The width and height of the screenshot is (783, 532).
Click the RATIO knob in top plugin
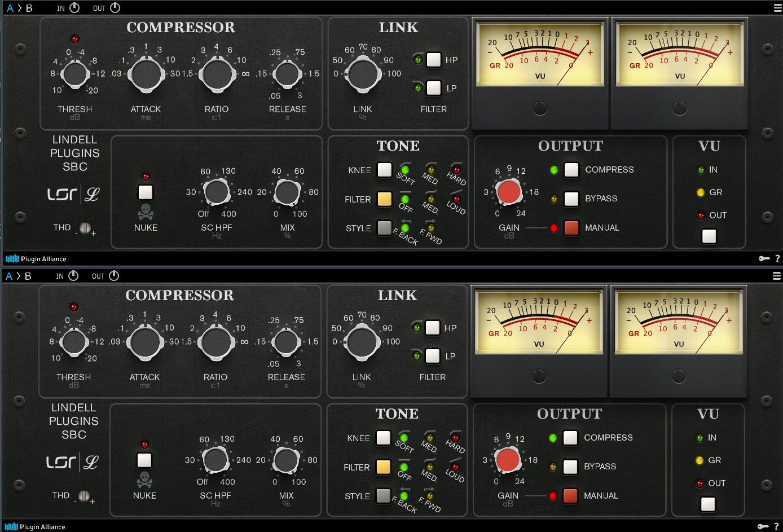coord(217,74)
